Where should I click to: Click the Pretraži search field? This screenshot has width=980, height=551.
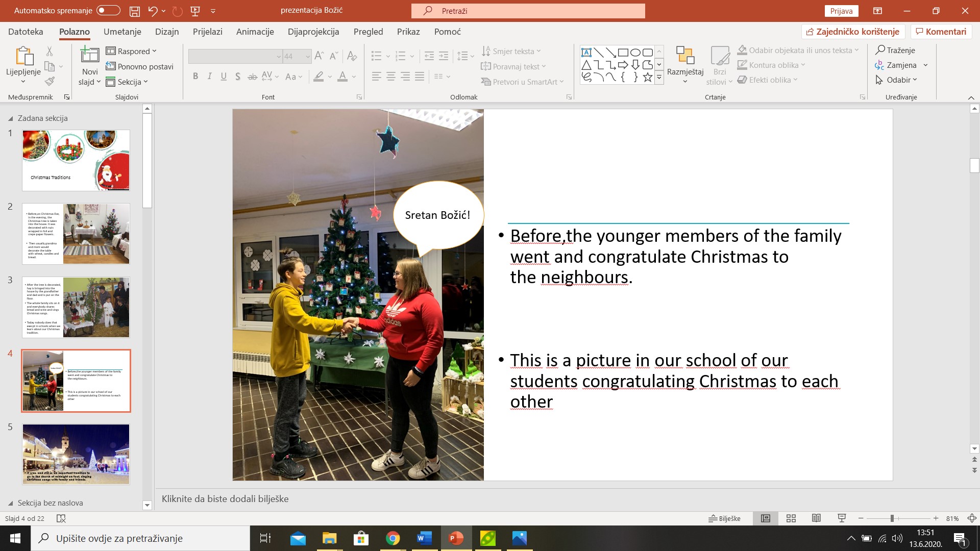528,11
